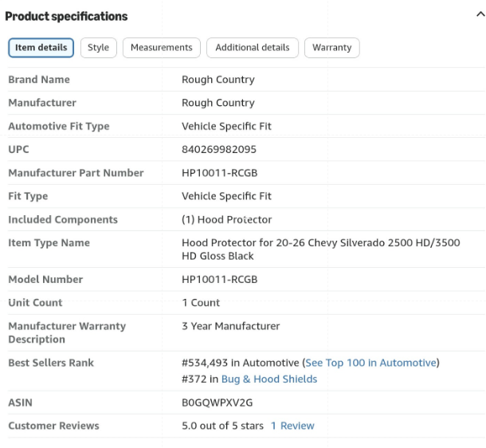The width and height of the screenshot is (486, 448).
Task: Click the Model Number value HP10011-RCGB
Action: (219, 279)
